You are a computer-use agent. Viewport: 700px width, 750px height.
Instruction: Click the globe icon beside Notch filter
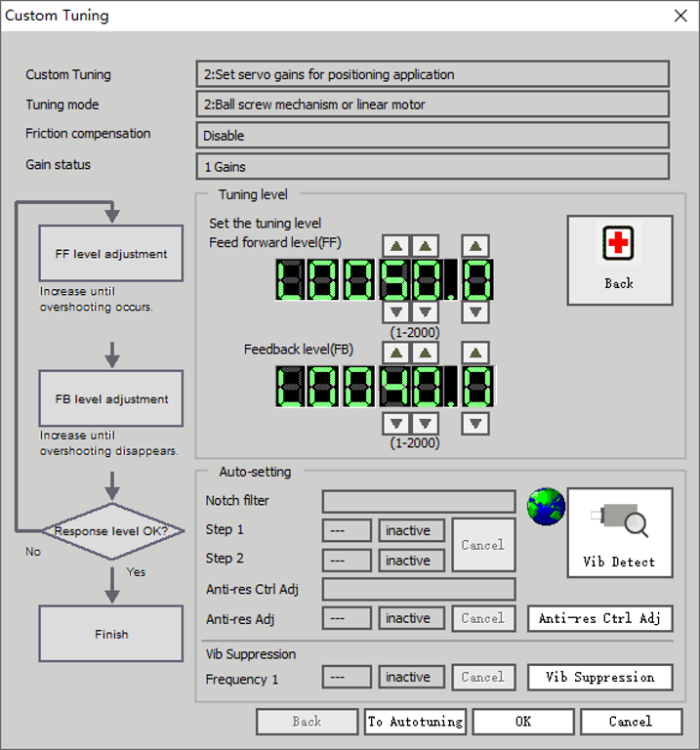click(546, 507)
